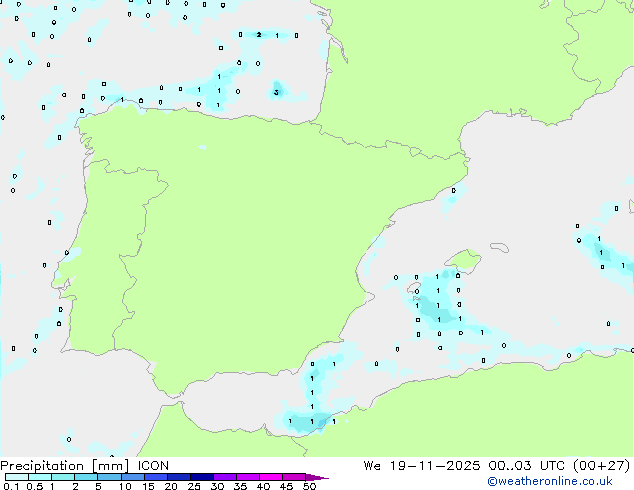Screen dimensions: 634x490
Task: Click the '10' legend value
Action: (125, 486)
